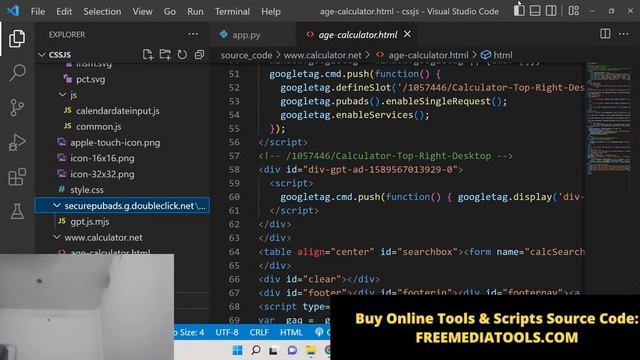Open common.js file

98,127
